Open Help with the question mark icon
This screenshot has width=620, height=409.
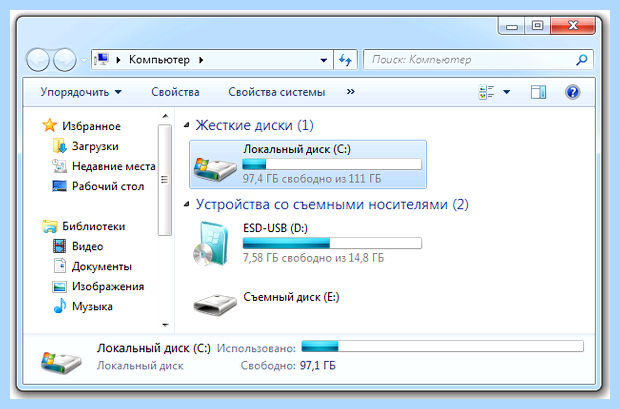pos(573,92)
